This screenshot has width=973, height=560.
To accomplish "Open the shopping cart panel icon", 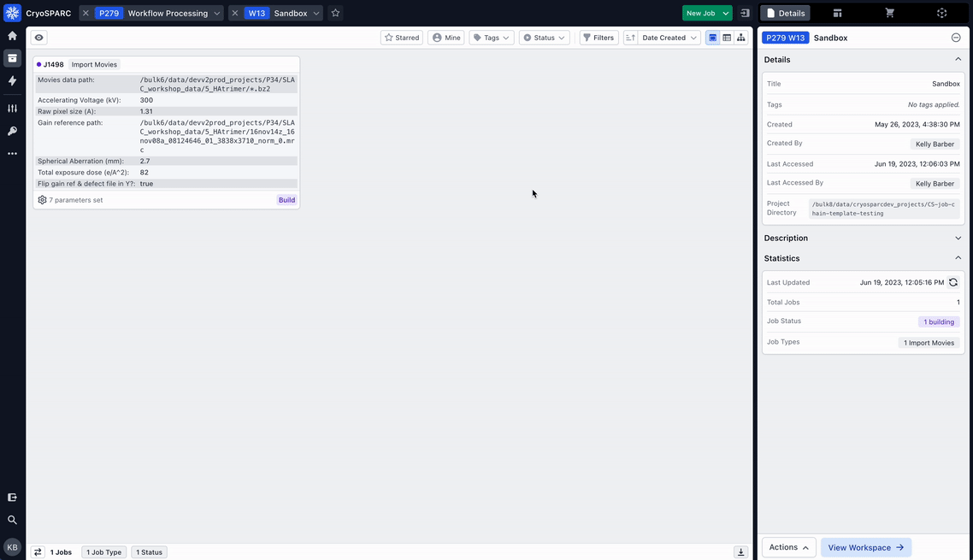I will pyautogui.click(x=889, y=13).
